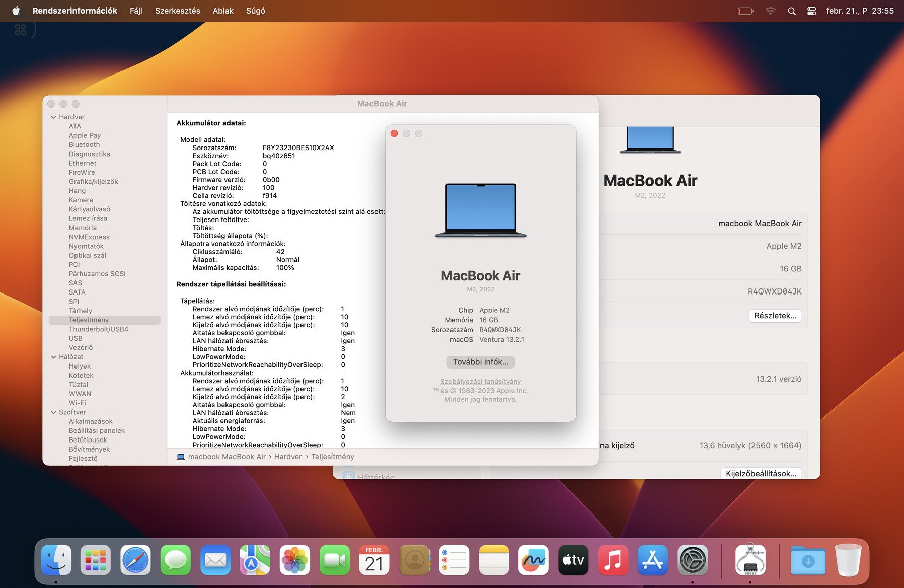
Task: Collapse the Szoftver section in sidebar
Action: tap(53, 412)
